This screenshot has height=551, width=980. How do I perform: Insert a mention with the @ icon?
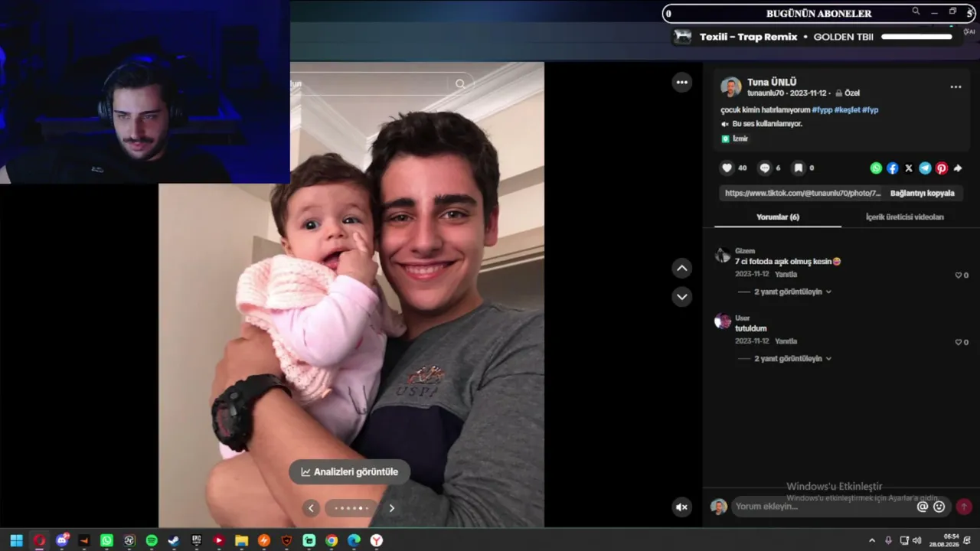(x=923, y=507)
